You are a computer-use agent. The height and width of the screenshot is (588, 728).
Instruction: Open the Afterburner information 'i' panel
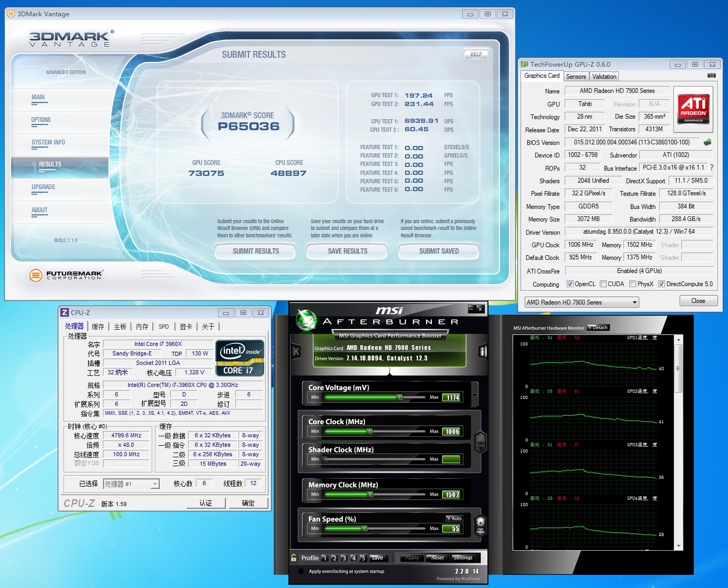(483, 352)
